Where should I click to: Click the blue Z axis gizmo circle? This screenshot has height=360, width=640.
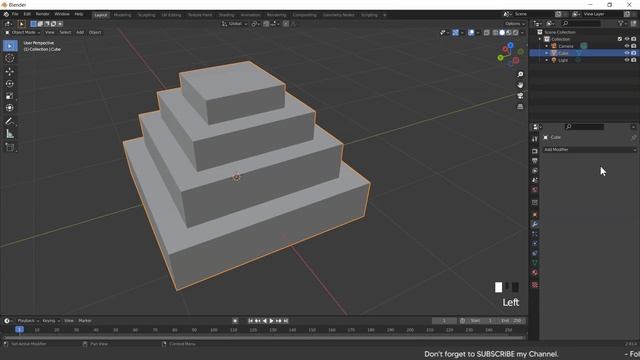pyautogui.click(x=510, y=45)
